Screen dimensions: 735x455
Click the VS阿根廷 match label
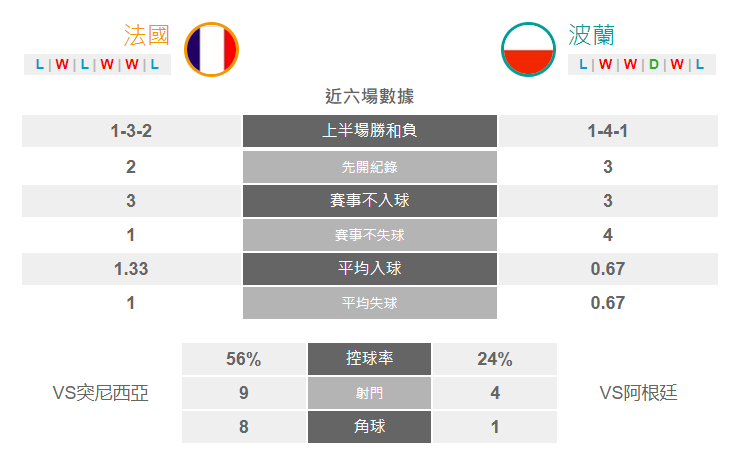tap(638, 393)
